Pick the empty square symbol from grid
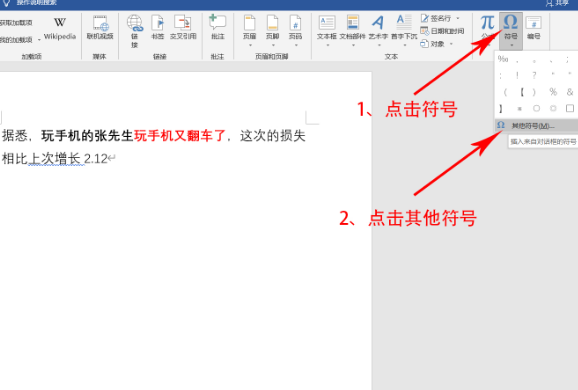 pyautogui.click(x=570, y=108)
